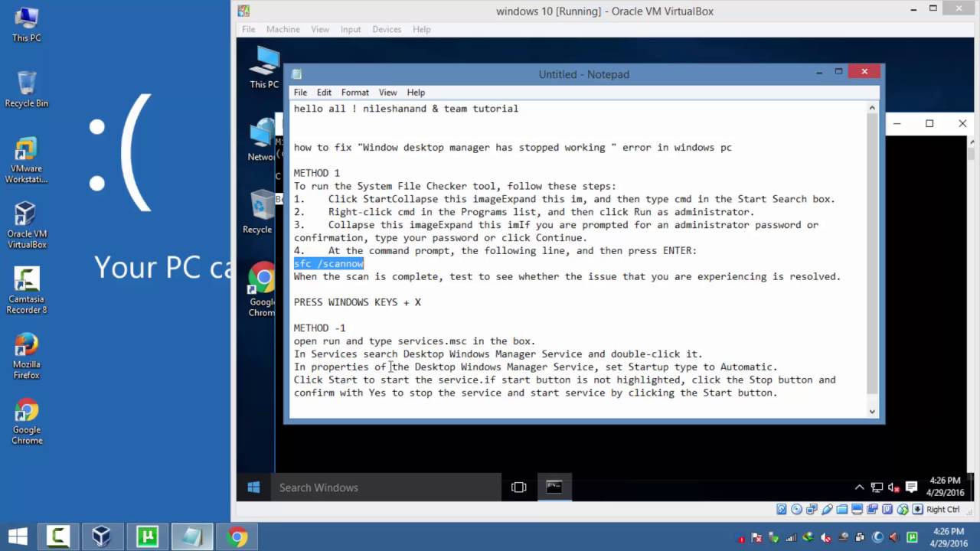The image size is (980, 551).
Task: Open VirtualBox Machine menu
Action: (283, 29)
